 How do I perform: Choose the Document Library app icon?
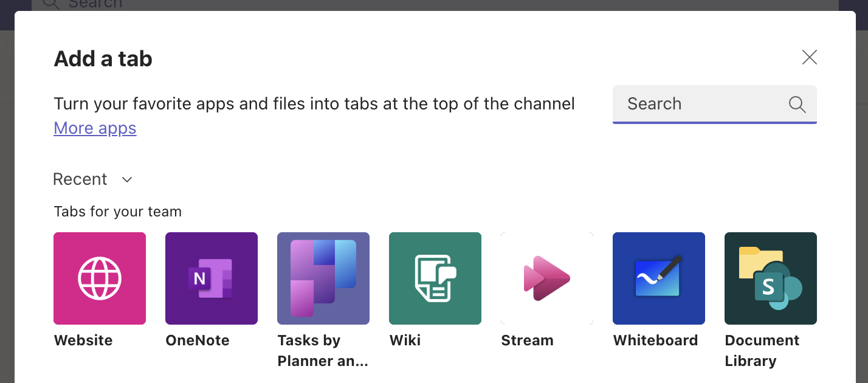point(771,278)
